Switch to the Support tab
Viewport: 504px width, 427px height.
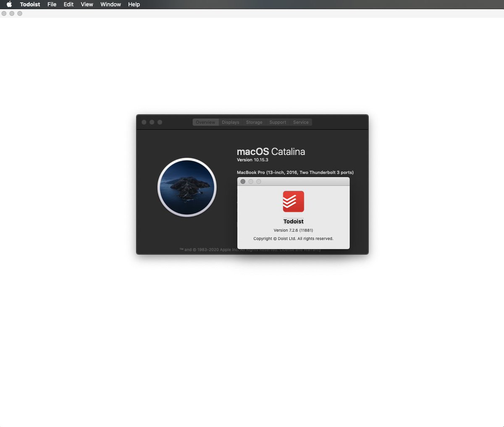278,122
